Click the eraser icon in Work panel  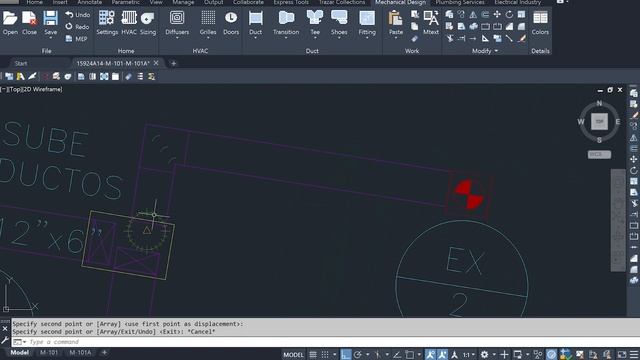point(415,38)
